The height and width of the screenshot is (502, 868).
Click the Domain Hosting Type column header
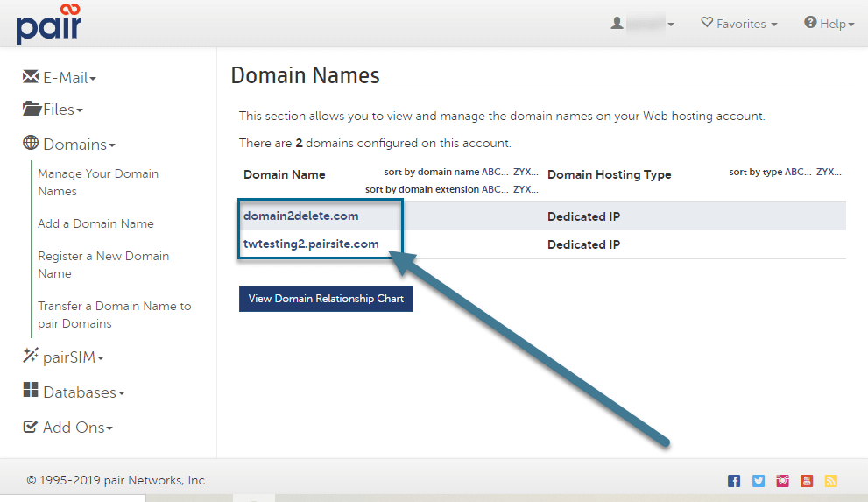(609, 175)
